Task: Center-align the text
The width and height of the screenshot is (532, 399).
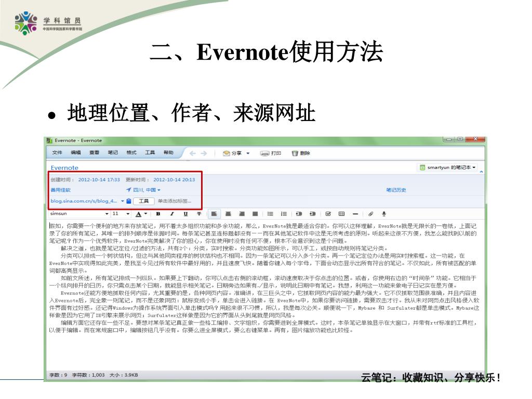Action: click(x=228, y=214)
